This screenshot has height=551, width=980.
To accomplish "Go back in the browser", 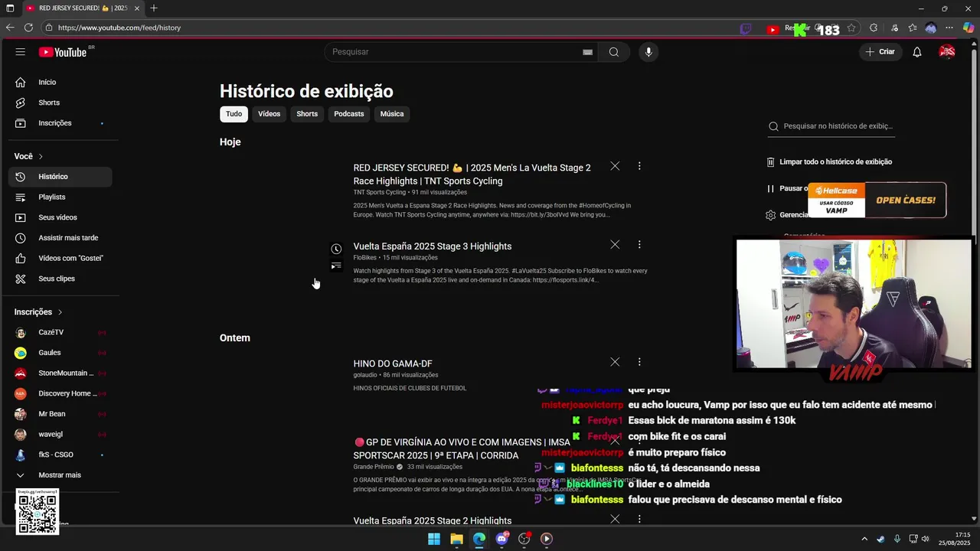I will click(x=10, y=28).
